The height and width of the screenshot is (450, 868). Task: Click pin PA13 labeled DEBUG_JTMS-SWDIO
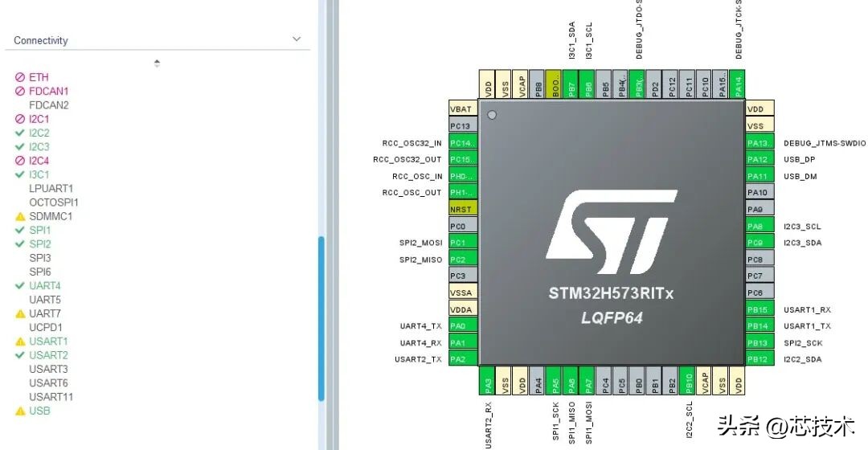[759, 143]
